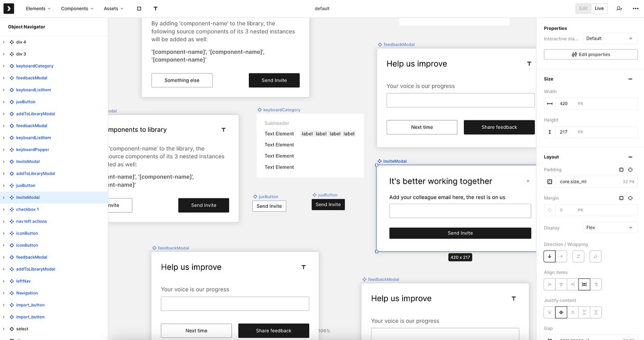This screenshot has height=340, width=644.
Task: Set Align items to baseline alignment
Action: (596, 284)
